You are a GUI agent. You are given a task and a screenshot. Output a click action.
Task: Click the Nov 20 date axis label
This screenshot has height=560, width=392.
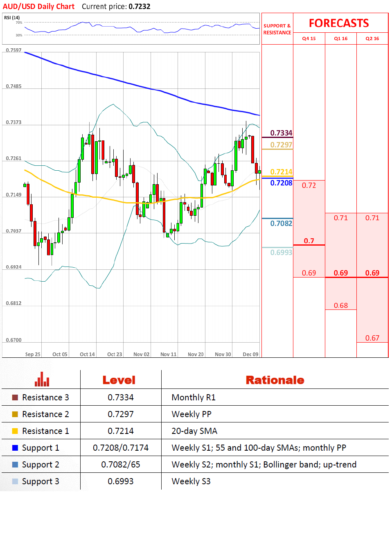(x=196, y=355)
